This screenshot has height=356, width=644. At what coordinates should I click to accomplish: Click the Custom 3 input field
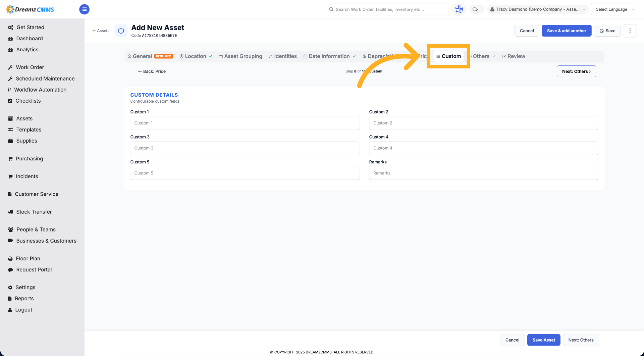pos(245,148)
